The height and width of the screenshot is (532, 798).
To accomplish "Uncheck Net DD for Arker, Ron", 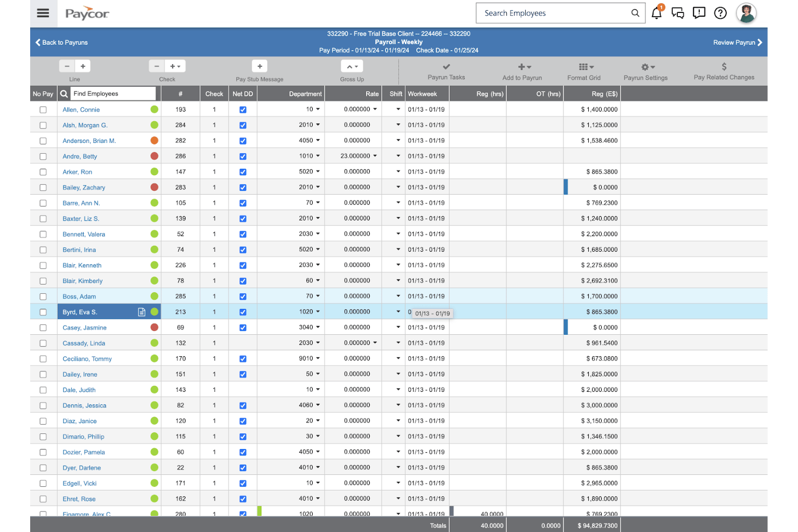I will coord(243,172).
